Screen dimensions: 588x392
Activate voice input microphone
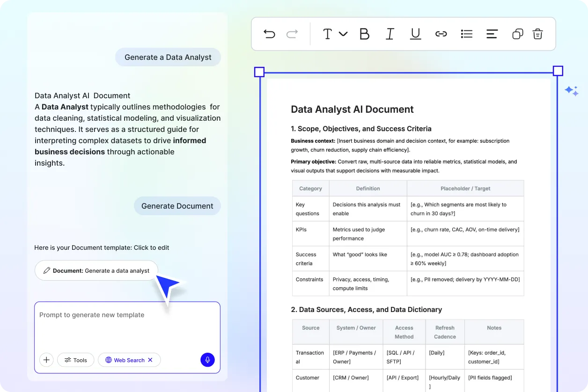coord(207,360)
